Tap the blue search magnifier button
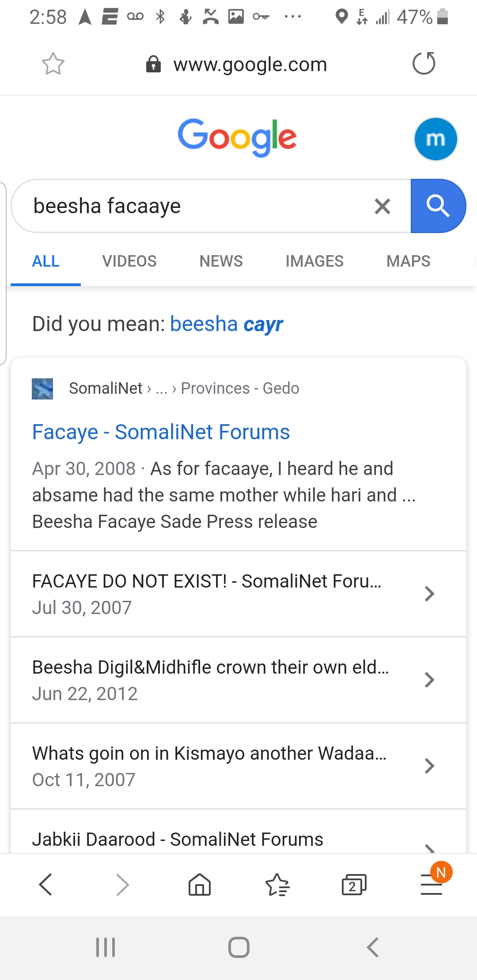The image size is (477, 980). 438,206
